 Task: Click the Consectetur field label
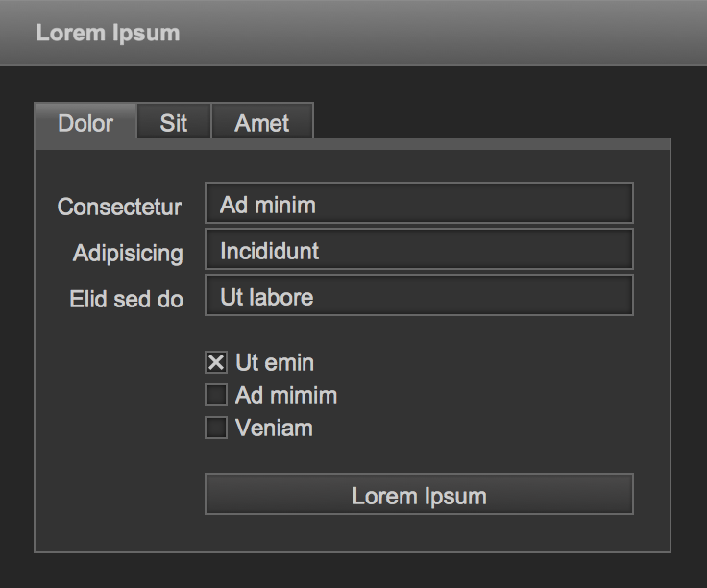pyautogui.click(x=119, y=207)
